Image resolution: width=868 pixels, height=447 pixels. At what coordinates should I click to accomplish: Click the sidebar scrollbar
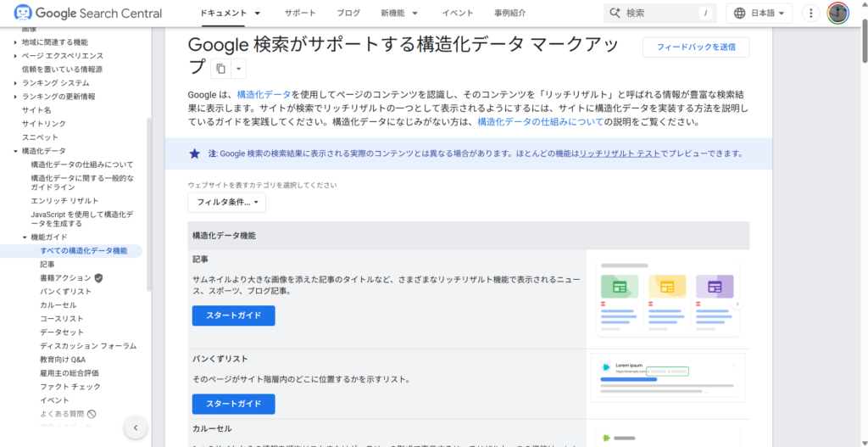(x=148, y=205)
